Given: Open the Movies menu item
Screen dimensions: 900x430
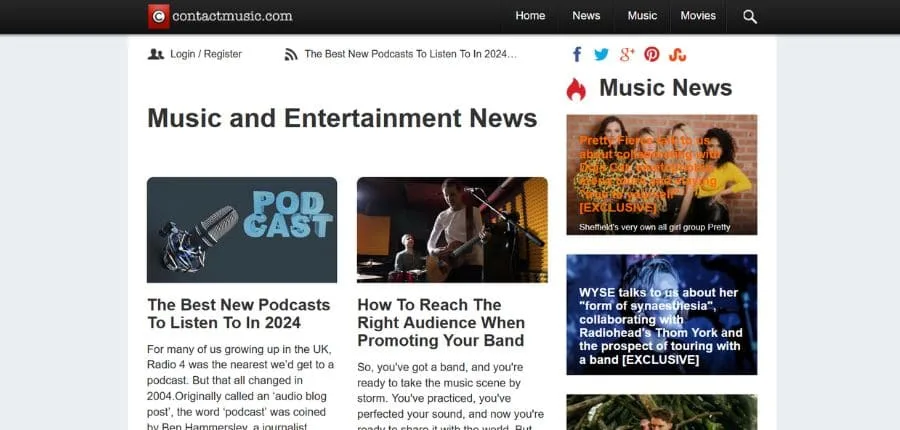Looking at the screenshot, I should click(698, 16).
